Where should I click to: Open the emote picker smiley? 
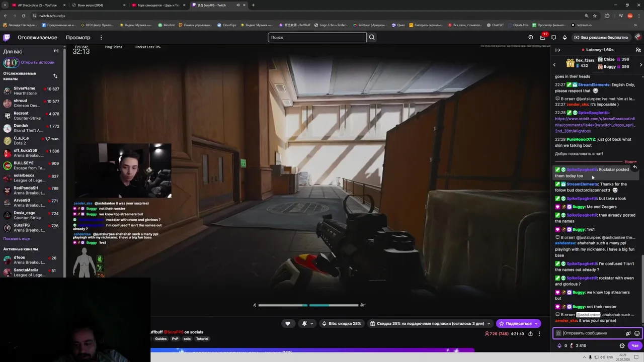pos(637,333)
